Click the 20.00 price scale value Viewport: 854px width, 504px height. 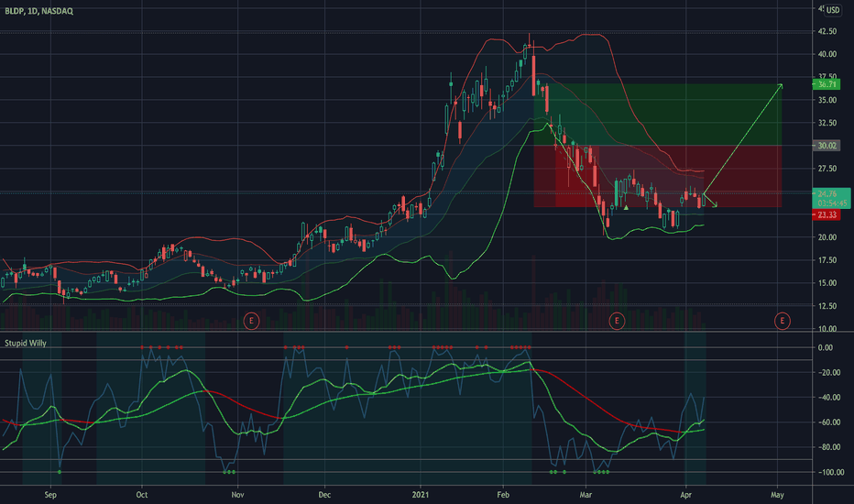pyautogui.click(x=827, y=237)
